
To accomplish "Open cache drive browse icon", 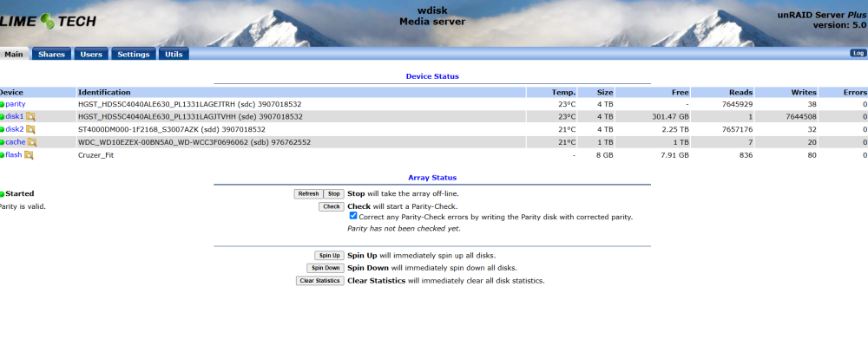I will (x=32, y=142).
